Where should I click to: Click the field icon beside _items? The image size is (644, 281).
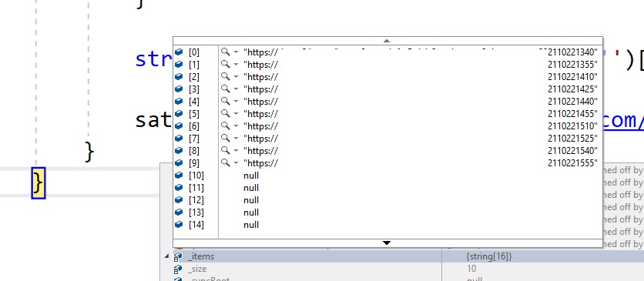coord(178,257)
